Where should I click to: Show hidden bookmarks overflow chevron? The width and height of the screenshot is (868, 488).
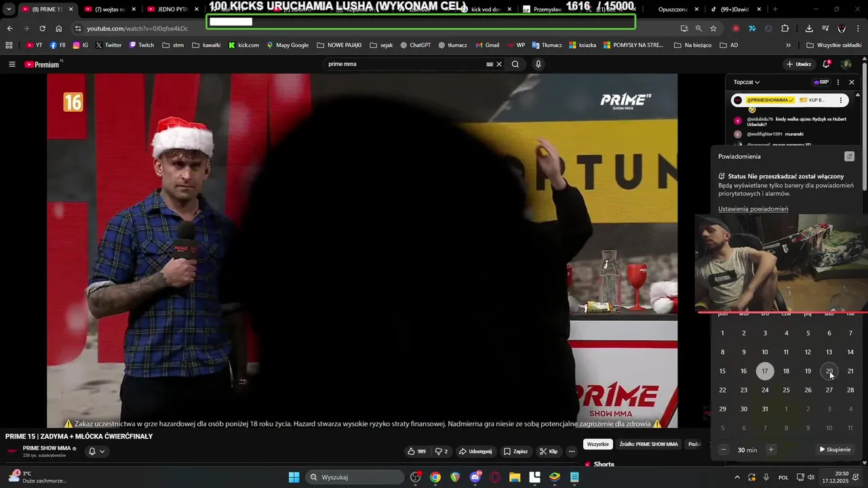click(x=788, y=45)
